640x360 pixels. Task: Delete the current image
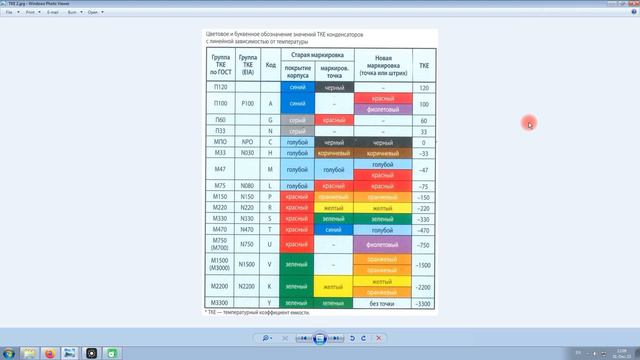pyautogui.click(x=379, y=338)
